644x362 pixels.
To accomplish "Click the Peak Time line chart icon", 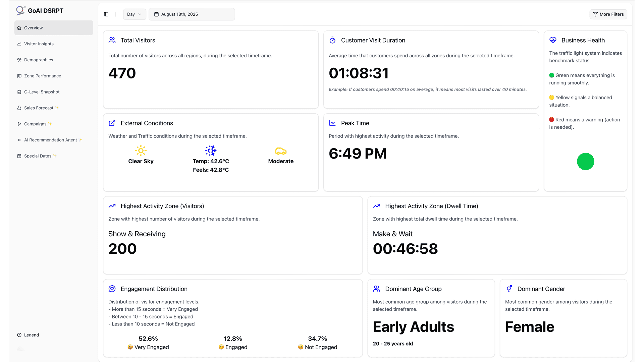I will pos(332,123).
